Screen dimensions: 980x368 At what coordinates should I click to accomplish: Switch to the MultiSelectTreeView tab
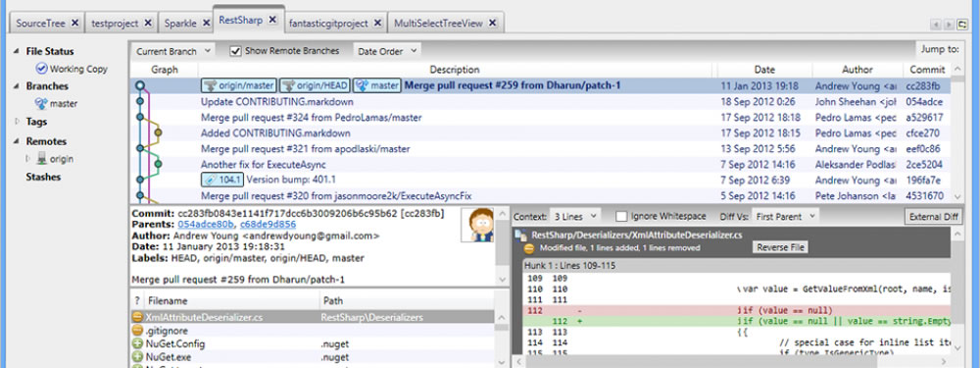click(438, 24)
